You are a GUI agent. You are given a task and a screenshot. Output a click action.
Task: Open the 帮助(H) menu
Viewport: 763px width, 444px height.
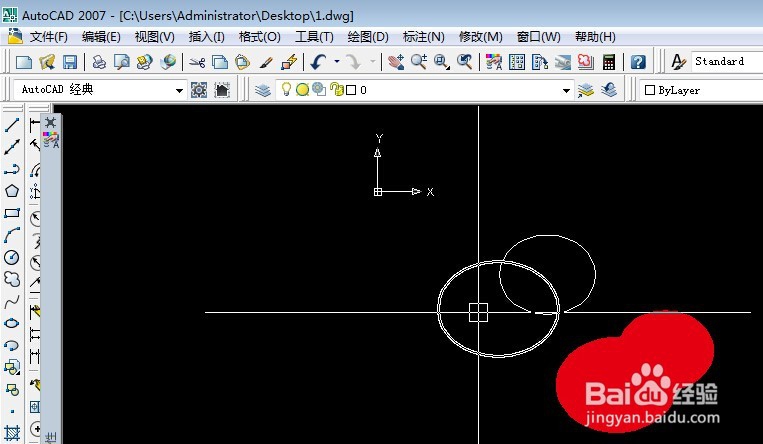click(595, 37)
